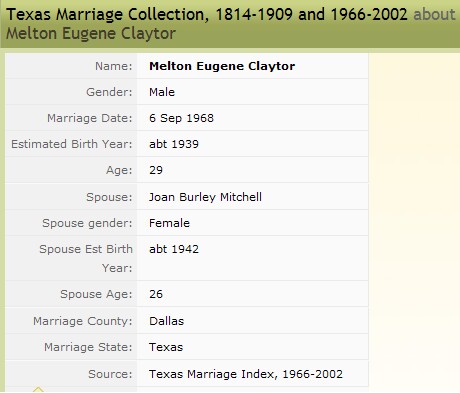Click the Melton Eugene Claytor subtitle in the header

pos(91,34)
